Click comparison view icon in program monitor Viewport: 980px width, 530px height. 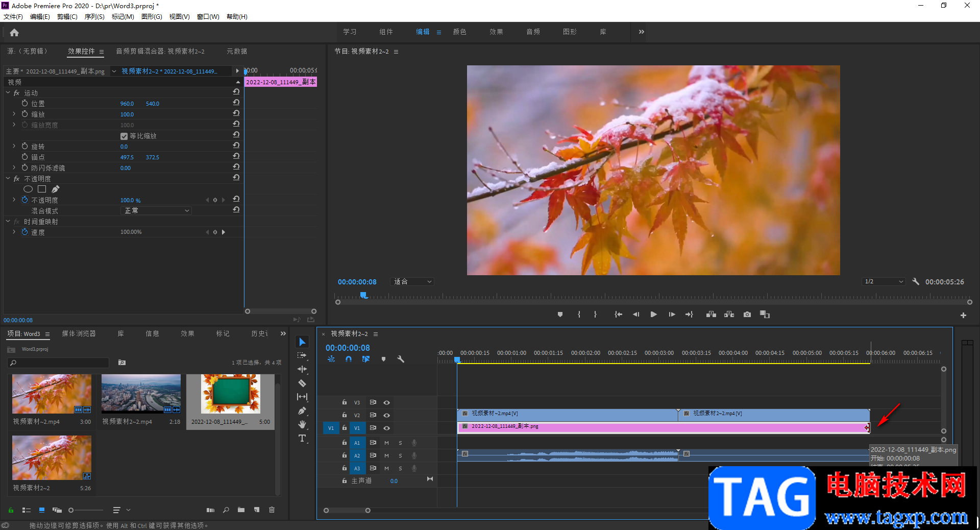tap(765, 315)
